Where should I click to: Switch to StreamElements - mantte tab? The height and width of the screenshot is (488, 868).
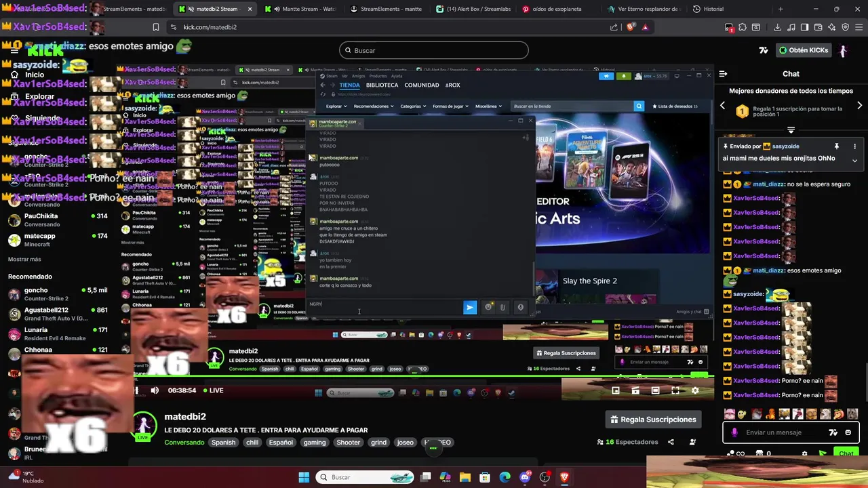[x=387, y=9]
